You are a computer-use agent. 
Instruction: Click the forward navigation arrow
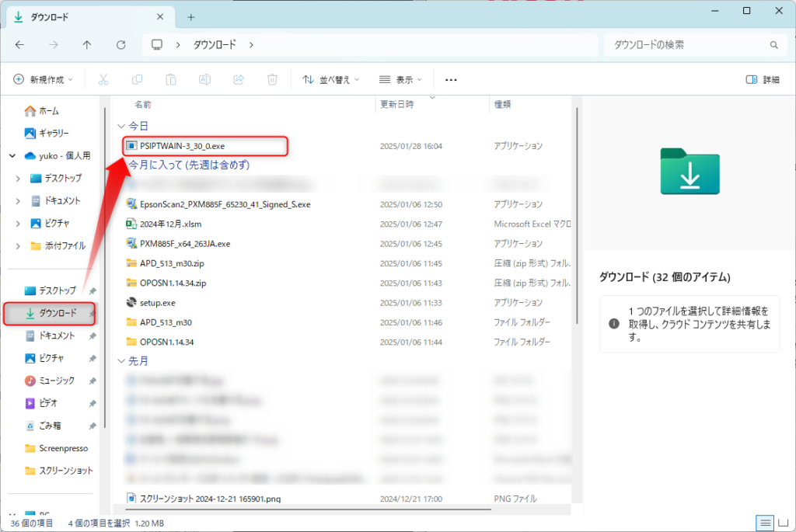tap(54, 45)
